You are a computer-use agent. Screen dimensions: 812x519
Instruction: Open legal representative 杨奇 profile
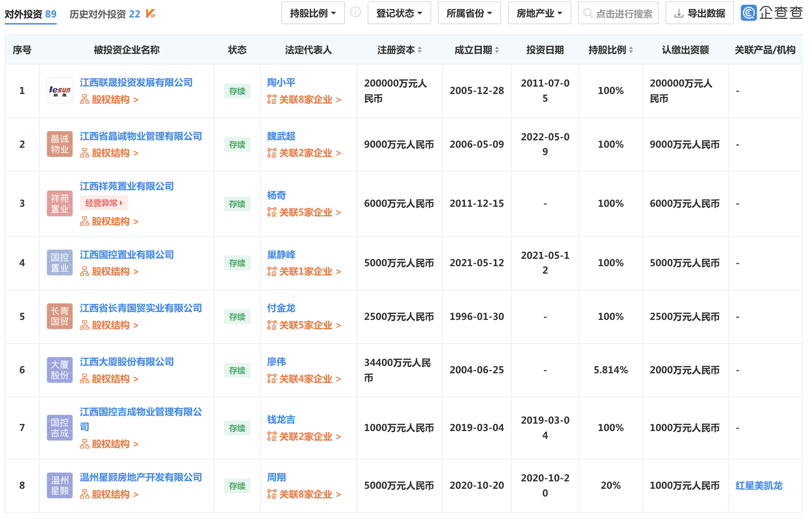[276, 195]
